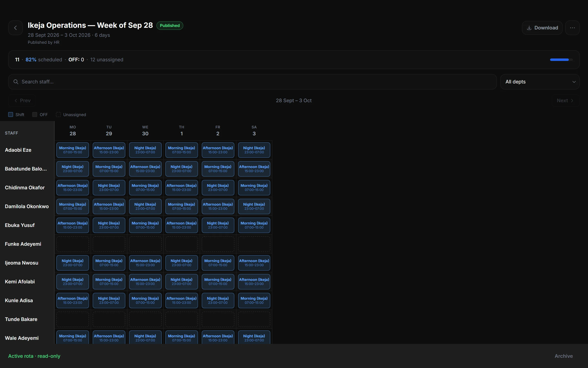Screen dimensions: 588x368
Task: Click Funke Adeyemi's unassigned Monday cell
Action: click(73, 244)
